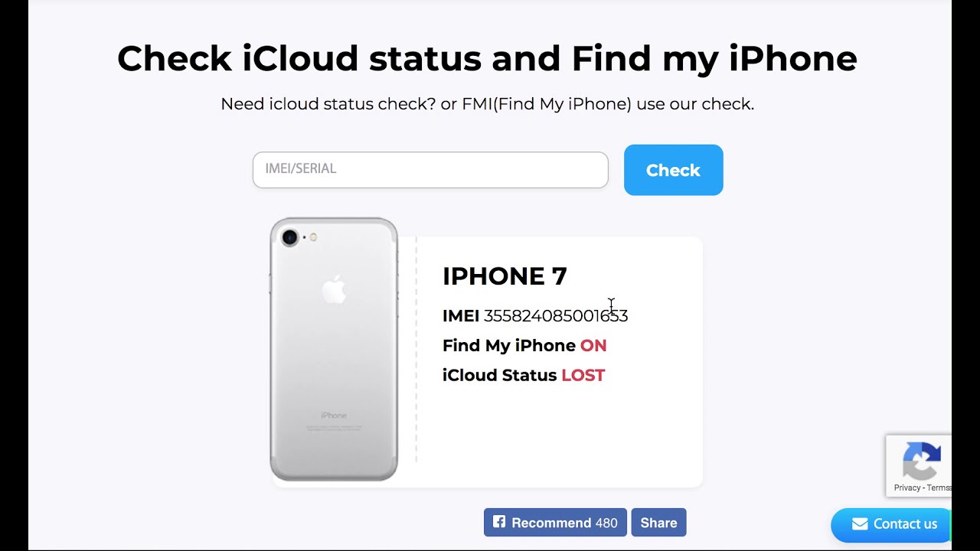
Task: Click the main page heading text
Action: point(487,58)
